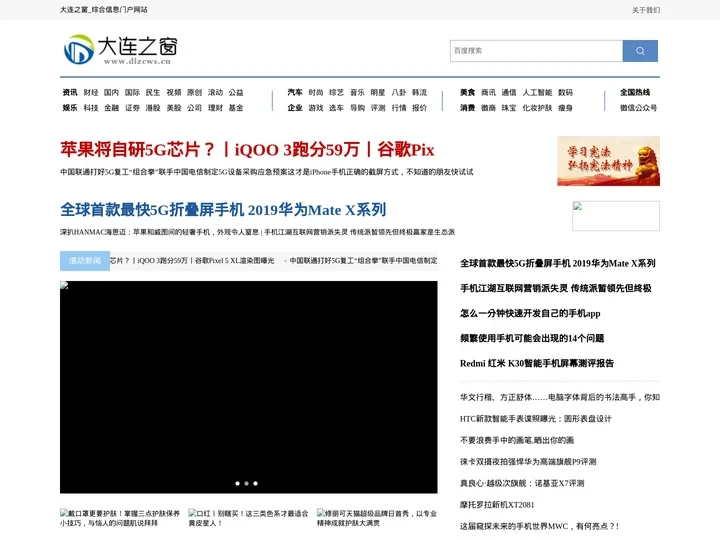Open the 原创 navigation link

pyautogui.click(x=194, y=92)
